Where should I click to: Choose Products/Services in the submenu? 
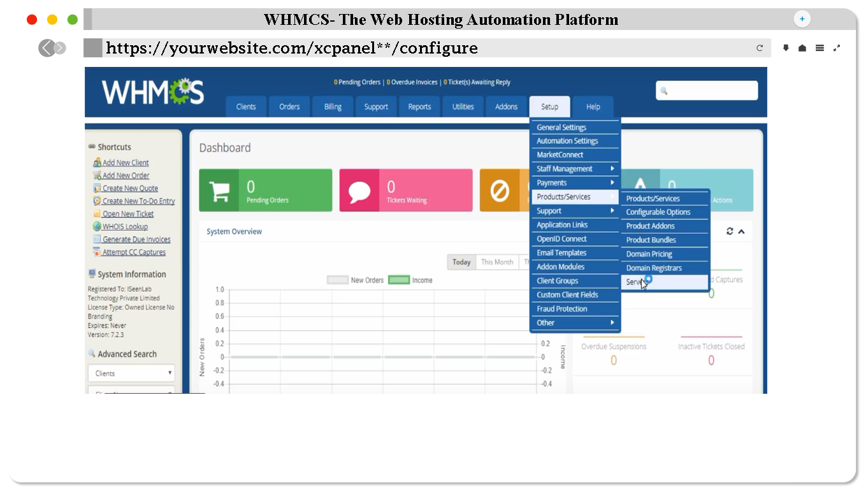tap(665, 199)
